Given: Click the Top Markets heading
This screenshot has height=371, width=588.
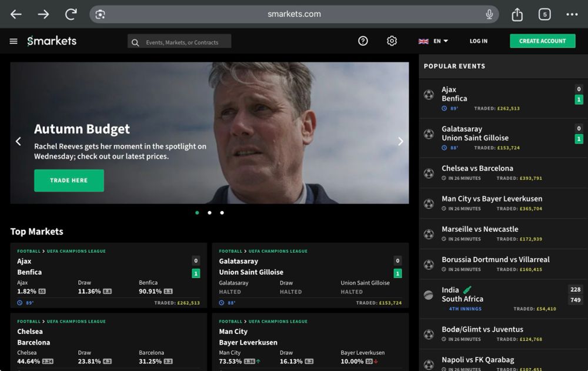Looking at the screenshot, I should click(36, 232).
